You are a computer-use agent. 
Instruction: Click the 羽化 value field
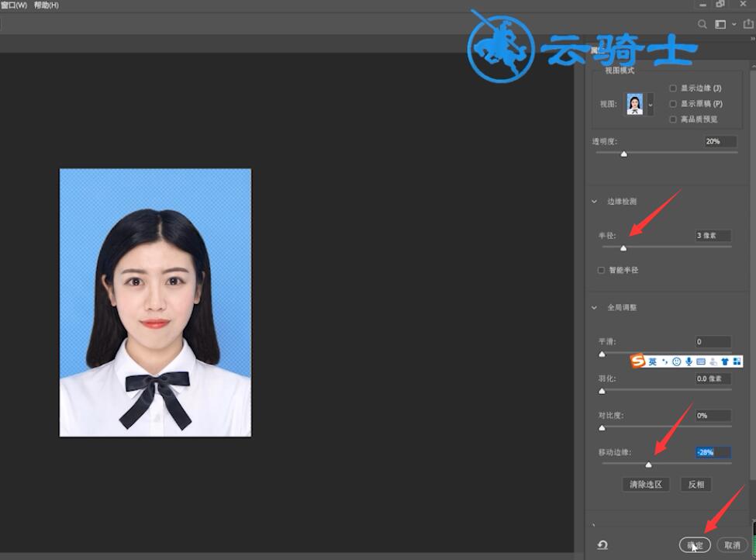click(713, 379)
